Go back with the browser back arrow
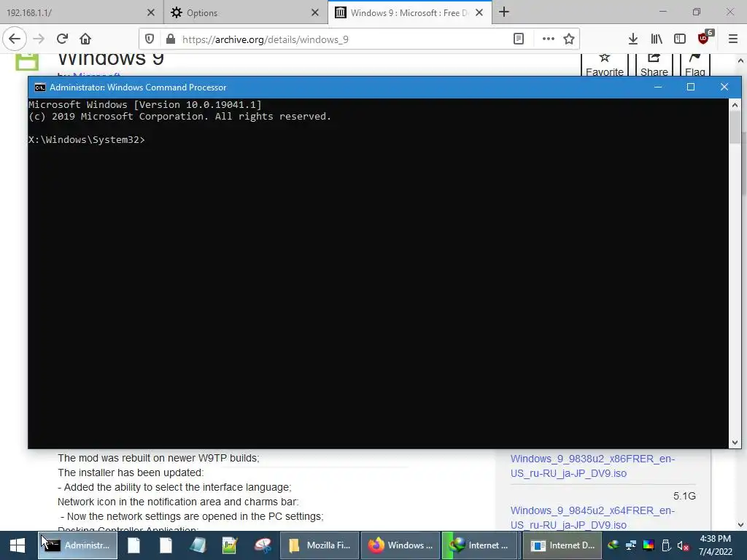Screen dimensions: 747x560 point(15,39)
